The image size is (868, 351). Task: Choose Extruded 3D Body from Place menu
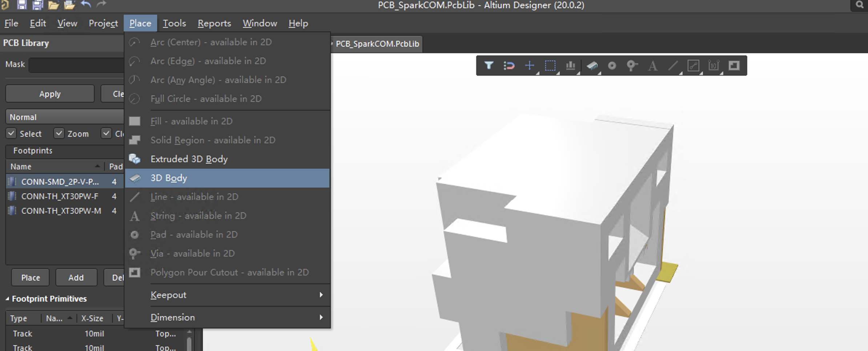[228, 159]
